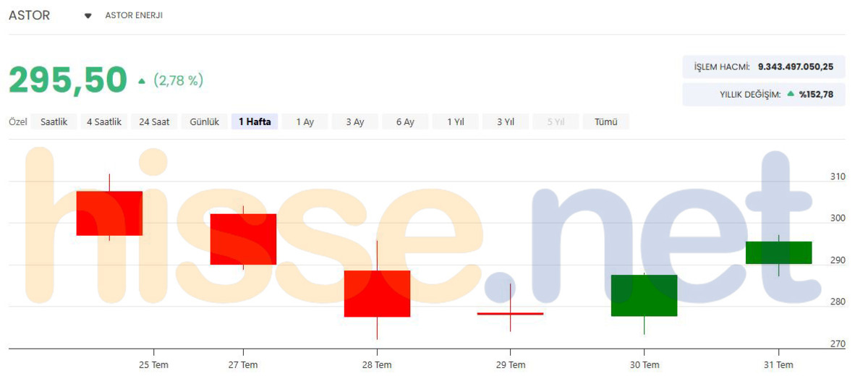This screenshot has height=384, width=868.
Task: Choose the 24 Saat range
Action: click(x=154, y=121)
